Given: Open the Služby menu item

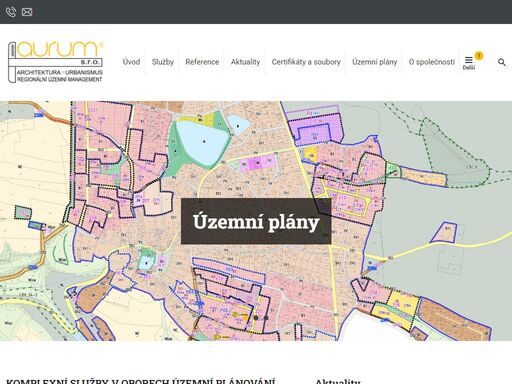Looking at the screenshot, I should pos(163,62).
